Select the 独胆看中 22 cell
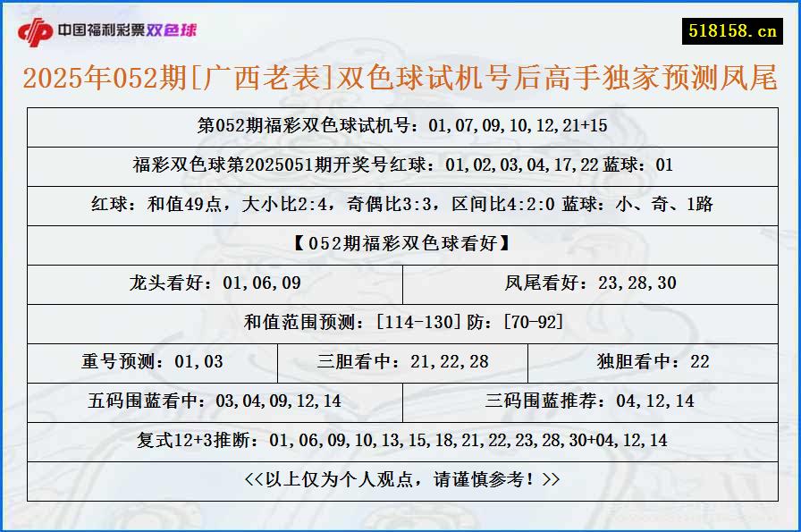Viewport: 801px width, 532px height. click(x=651, y=362)
